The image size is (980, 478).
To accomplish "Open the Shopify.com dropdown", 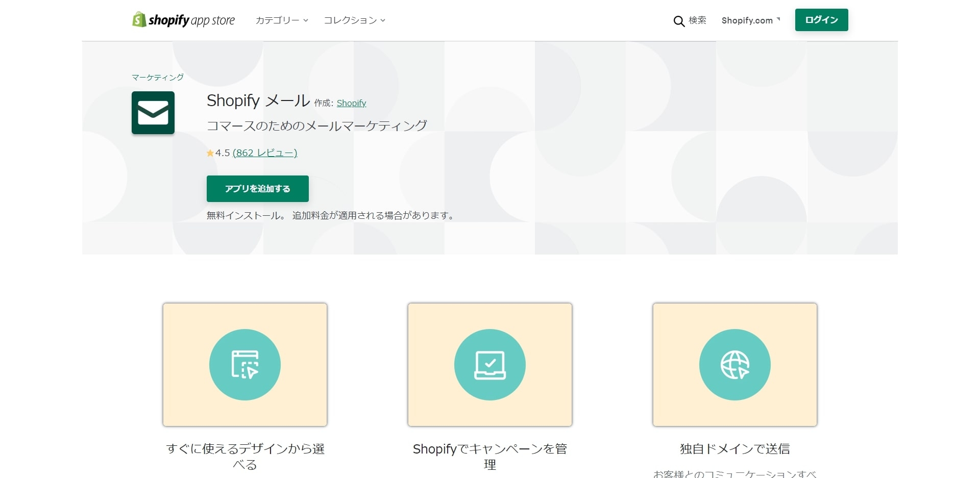I will click(x=750, y=20).
